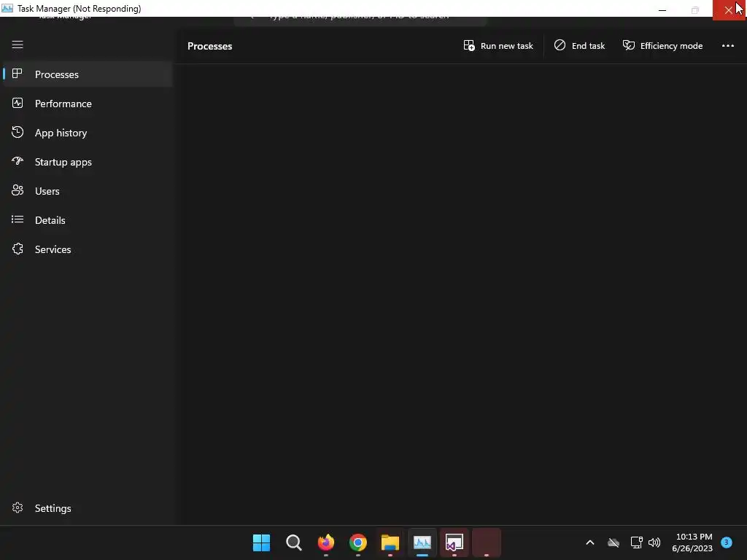Screen dimensions: 747x560
Task: Minimize the Task Manager window
Action: (x=662, y=9)
